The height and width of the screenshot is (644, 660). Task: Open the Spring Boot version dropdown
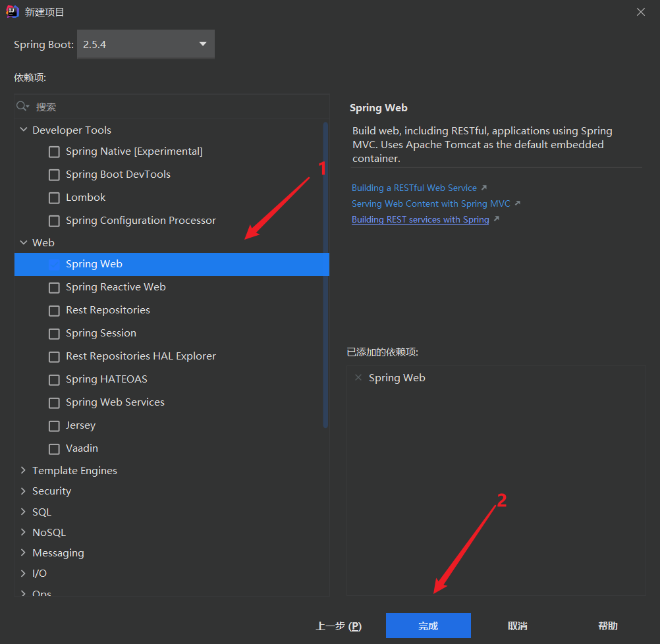146,44
